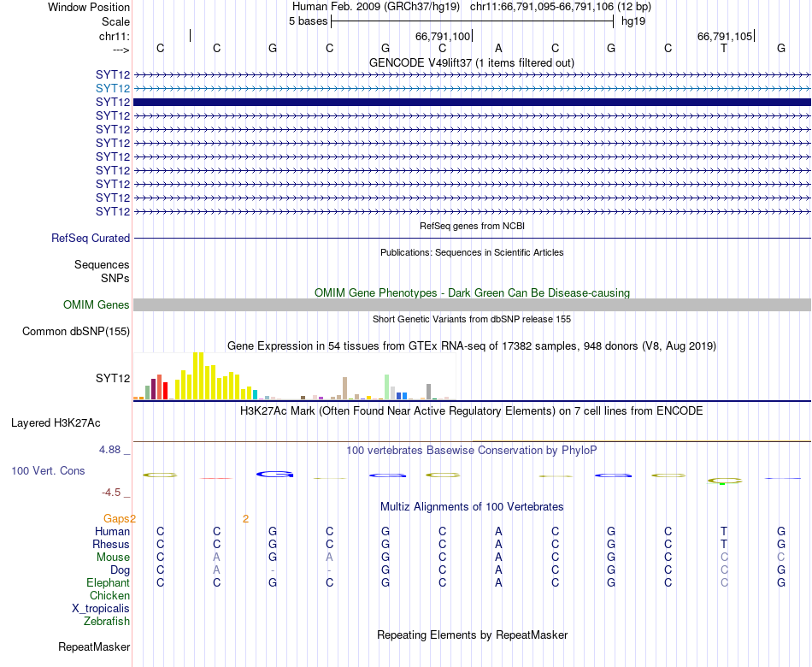Select the Zebrafish alignment row label
The height and width of the screenshot is (667, 812).
[x=107, y=621]
